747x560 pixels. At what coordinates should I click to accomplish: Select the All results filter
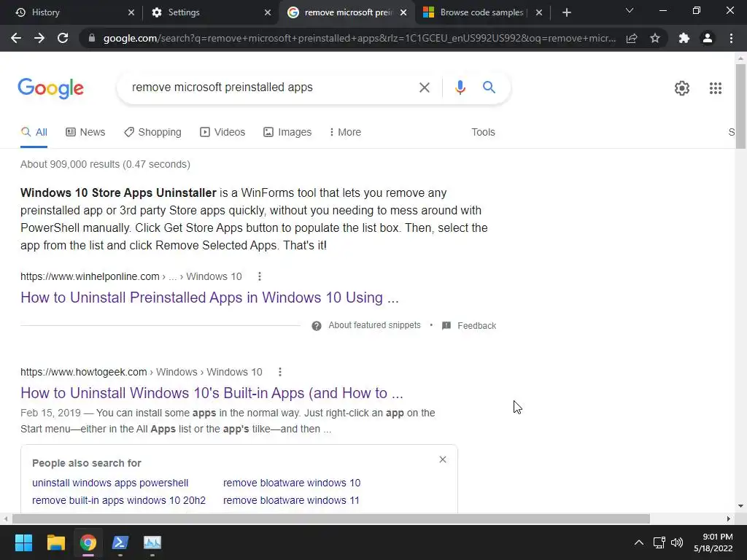(x=34, y=133)
